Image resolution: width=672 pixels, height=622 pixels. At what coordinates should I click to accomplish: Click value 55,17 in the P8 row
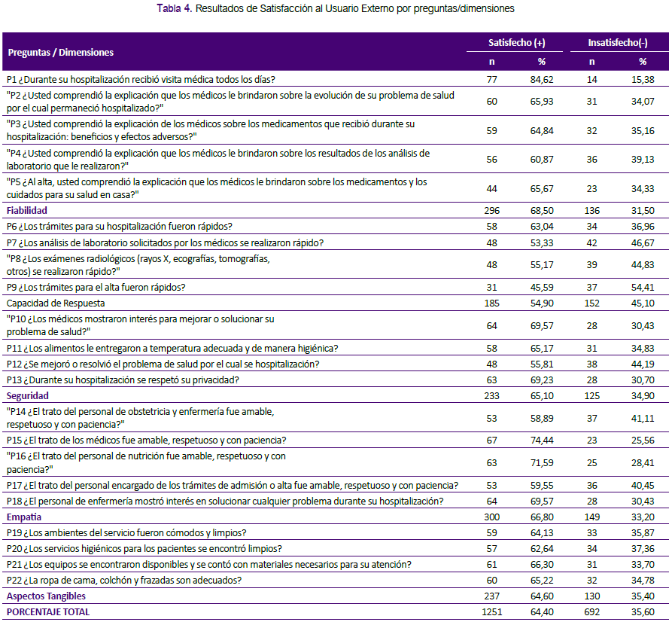click(542, 265)
